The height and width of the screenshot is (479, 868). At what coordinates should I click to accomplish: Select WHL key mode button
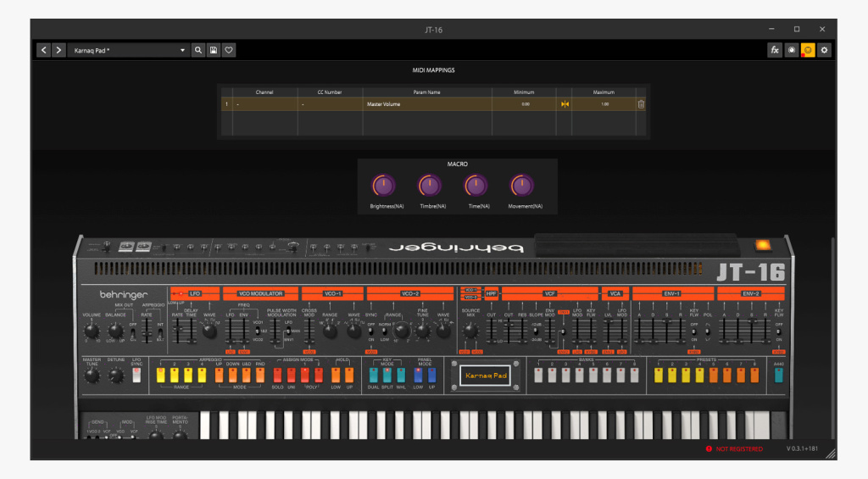pyautogui.click(x=401, y=375)
